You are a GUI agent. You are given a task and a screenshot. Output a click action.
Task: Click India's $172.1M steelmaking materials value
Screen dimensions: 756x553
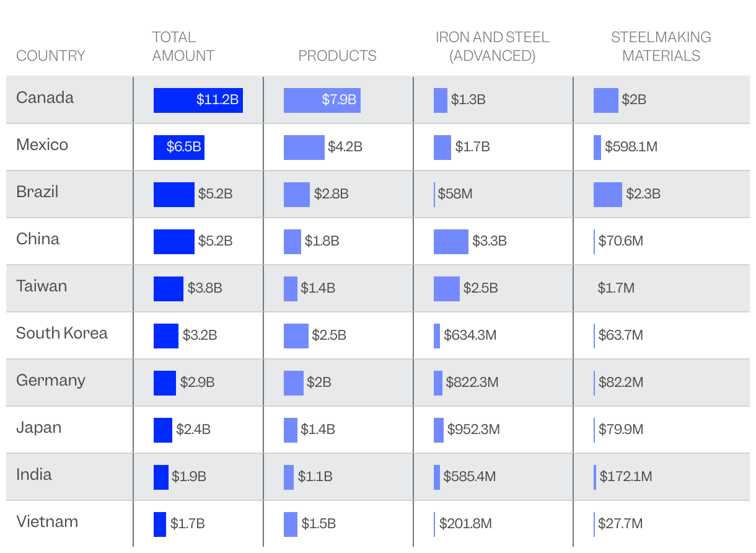pyautogui.click(x=625, y=477)
